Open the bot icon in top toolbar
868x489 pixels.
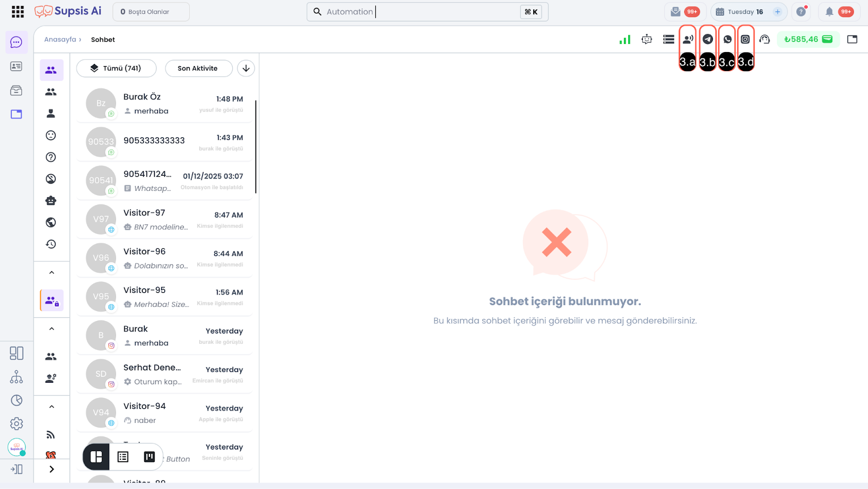pyautogui.click(x=647, y=39)
